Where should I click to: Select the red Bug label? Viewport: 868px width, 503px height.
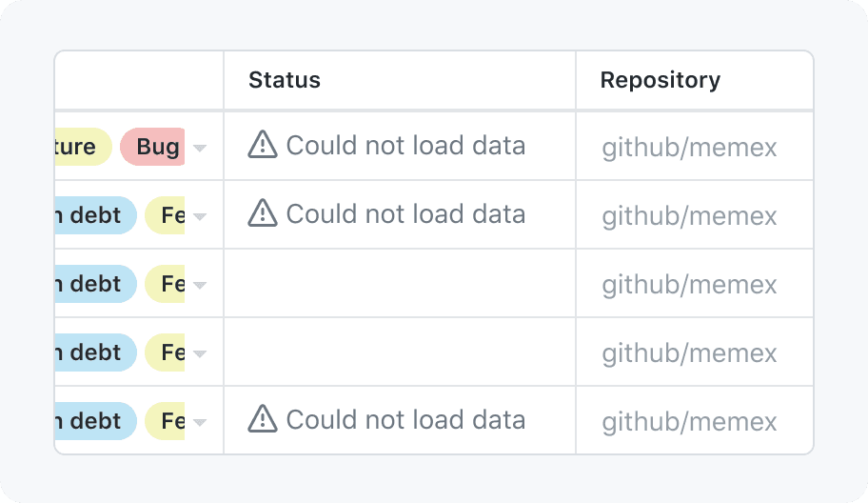pos(154,147)
